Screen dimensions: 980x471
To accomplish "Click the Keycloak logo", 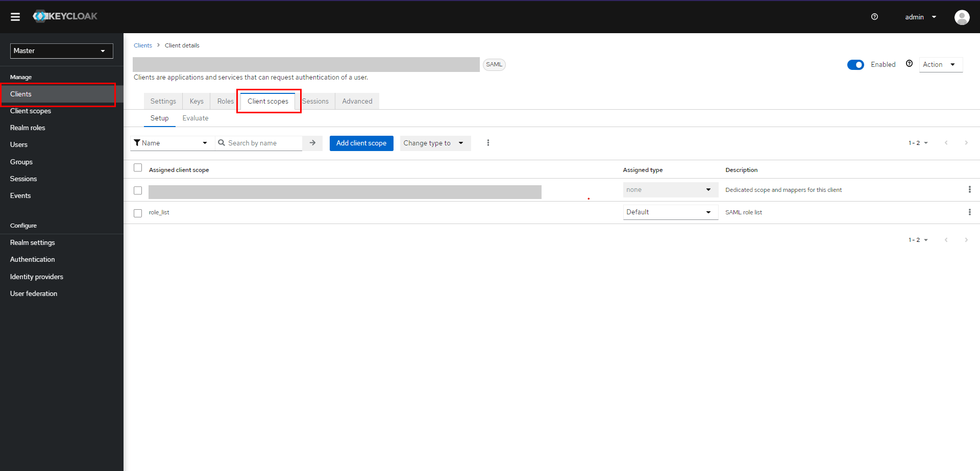I will 65,16.
